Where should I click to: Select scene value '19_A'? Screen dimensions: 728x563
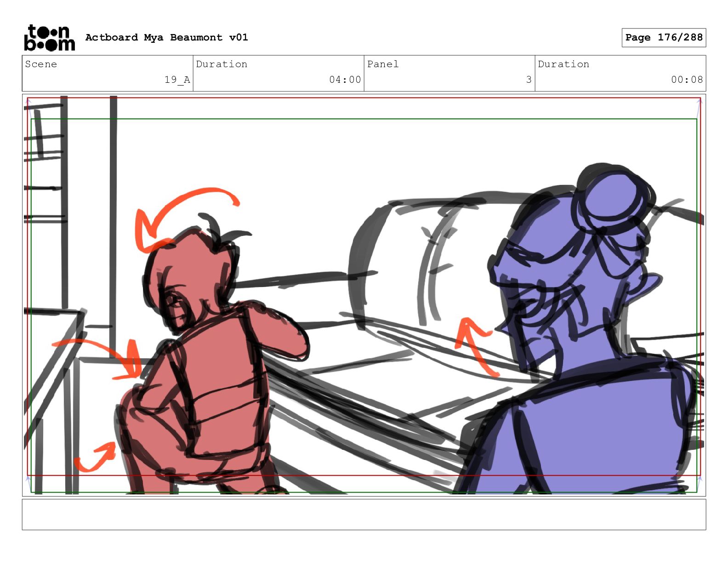click(x=177, y=80)
